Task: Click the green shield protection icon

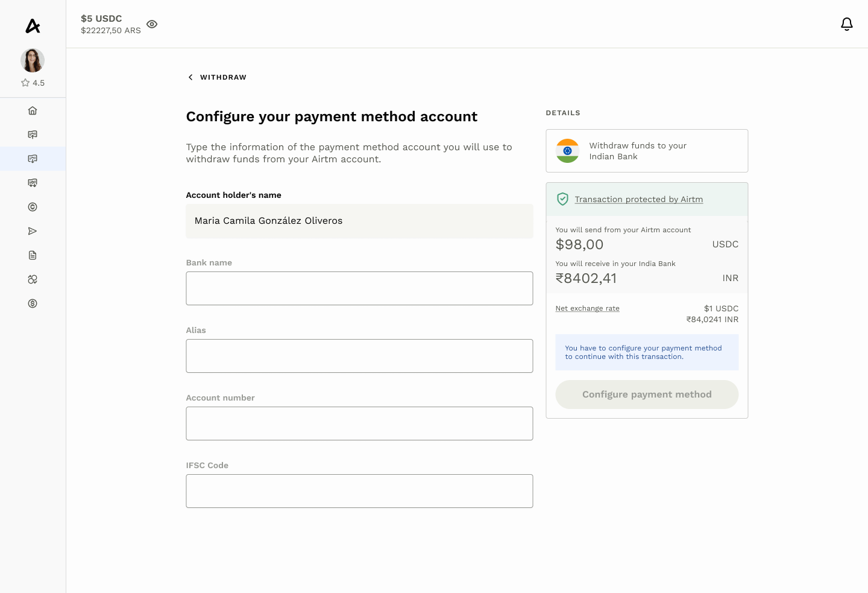Action: pyautogui.click(x=562, y=199)
